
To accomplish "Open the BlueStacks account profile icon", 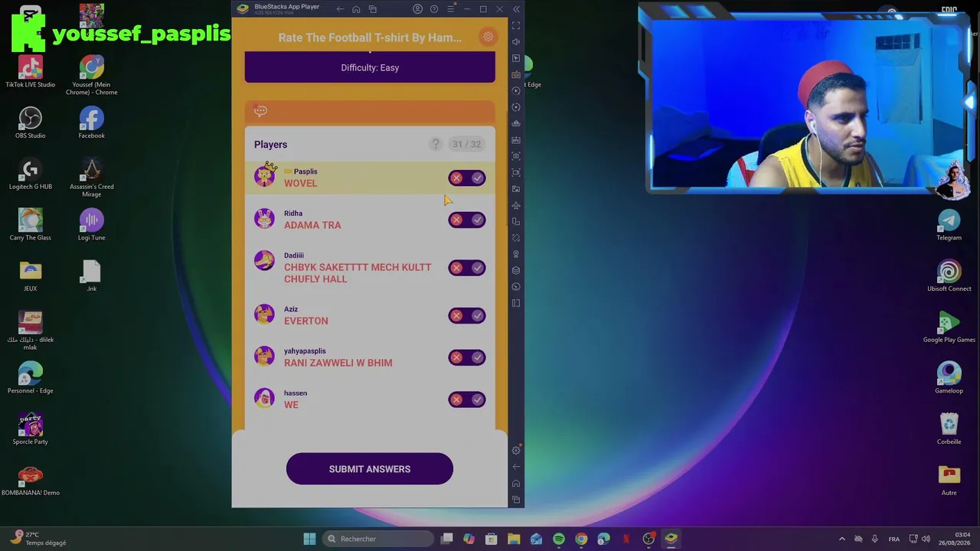I will pyautogui.click(x=417, y=9).
